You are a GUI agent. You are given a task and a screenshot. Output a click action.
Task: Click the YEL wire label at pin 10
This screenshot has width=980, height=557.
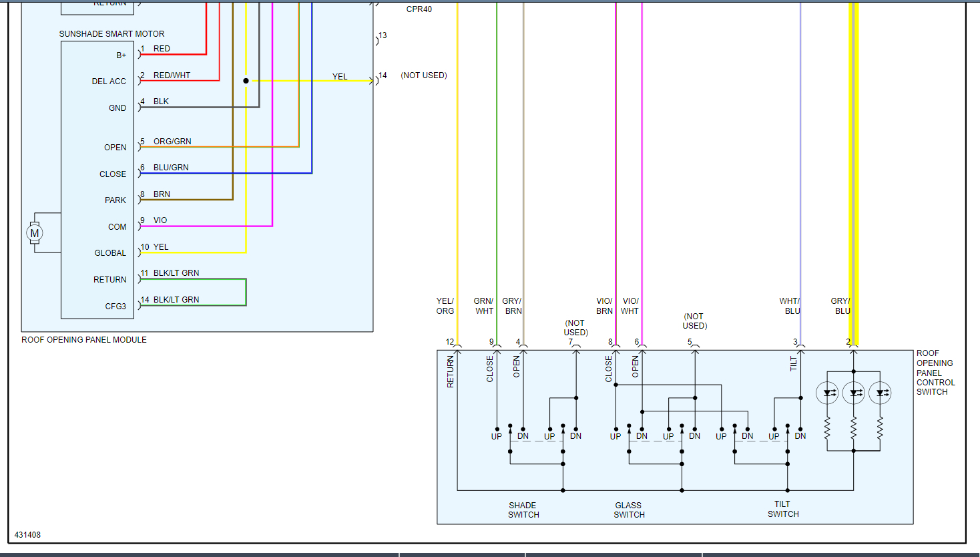click(161, 247)
